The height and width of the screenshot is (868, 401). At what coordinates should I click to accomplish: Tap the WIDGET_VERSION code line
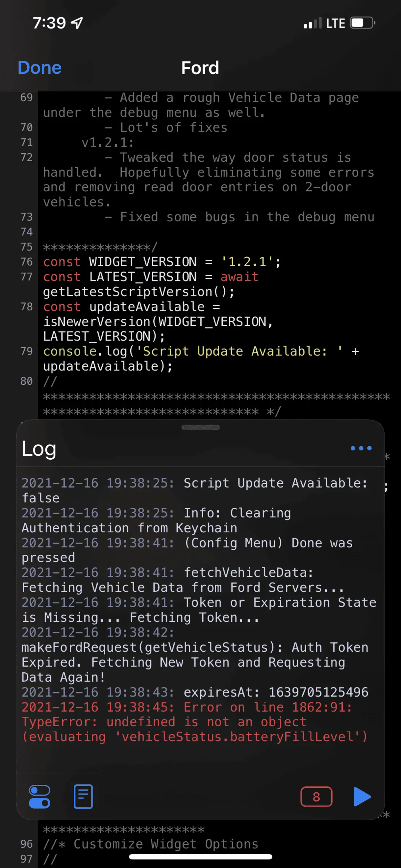(162, 262)
